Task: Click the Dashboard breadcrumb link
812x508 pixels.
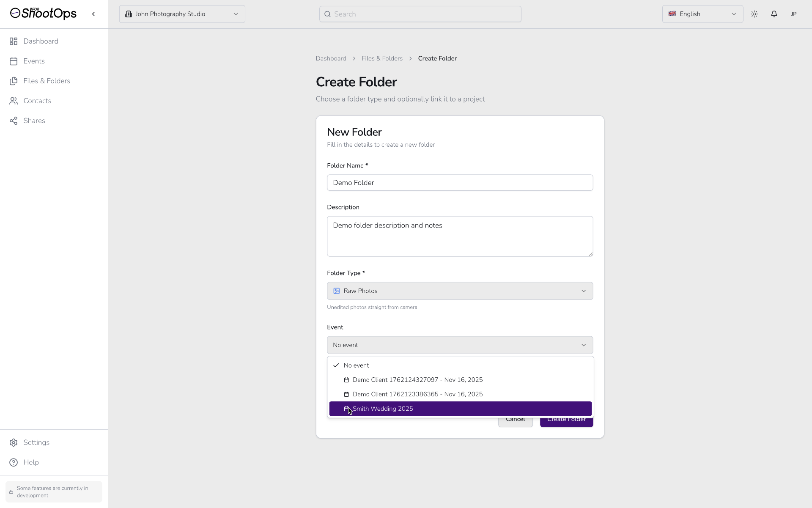Action: [331, 58]
